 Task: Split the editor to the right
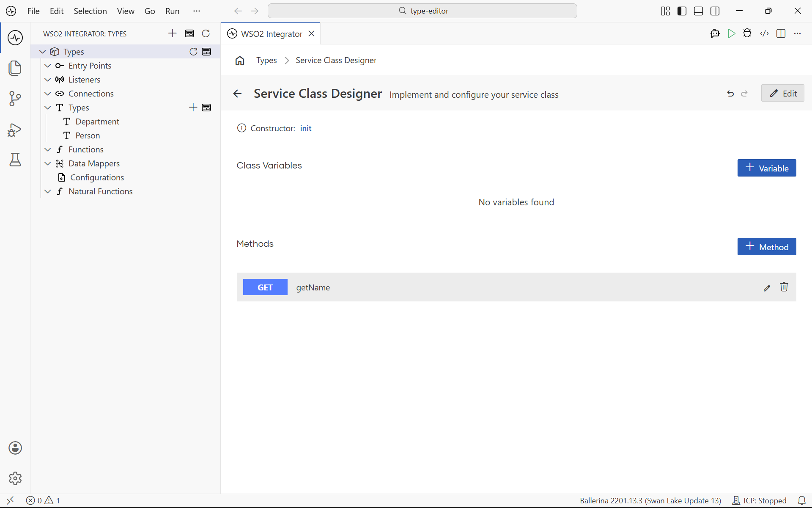pos(781,33)
